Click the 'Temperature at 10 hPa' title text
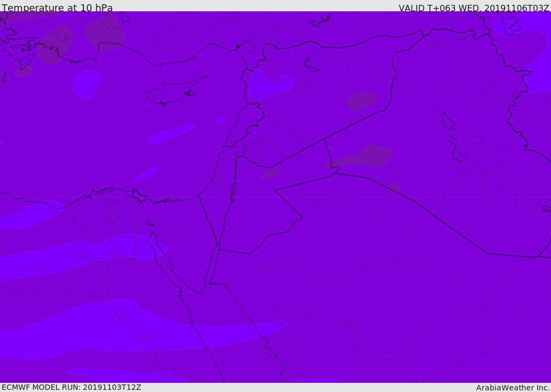 point(57,8)
